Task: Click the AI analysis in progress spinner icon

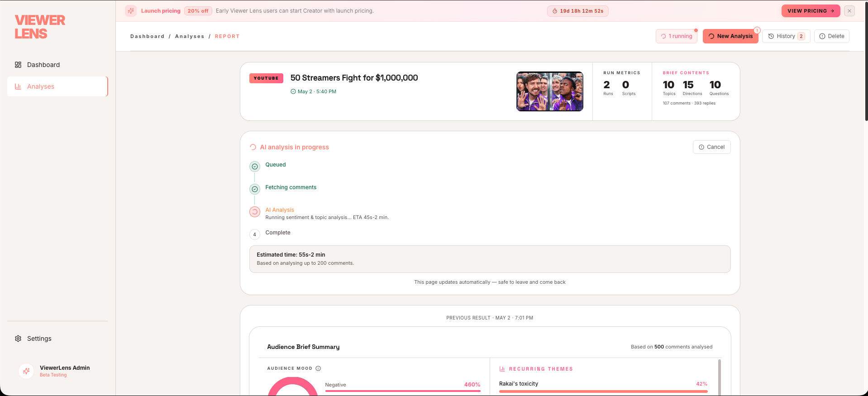Action: tap(253, 147)
